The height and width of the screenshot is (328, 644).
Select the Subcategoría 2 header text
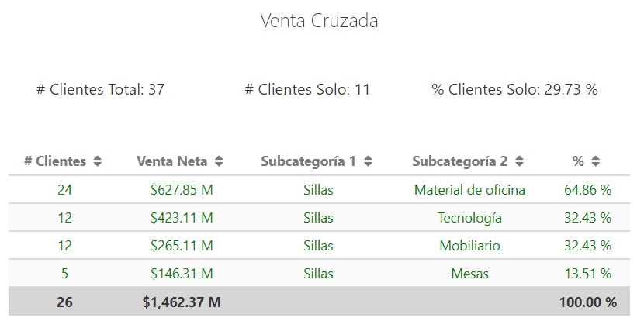460,161
